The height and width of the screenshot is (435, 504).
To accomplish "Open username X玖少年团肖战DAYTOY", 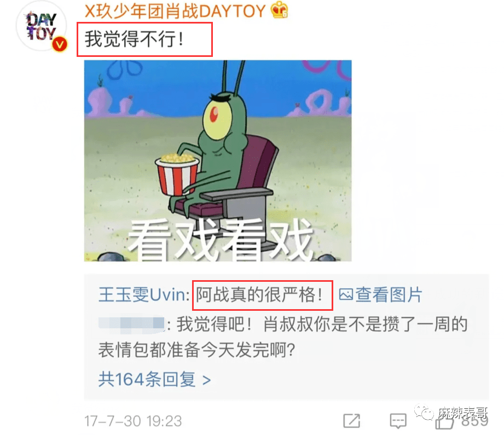I will pyautogui.click(x=175, y=10).
